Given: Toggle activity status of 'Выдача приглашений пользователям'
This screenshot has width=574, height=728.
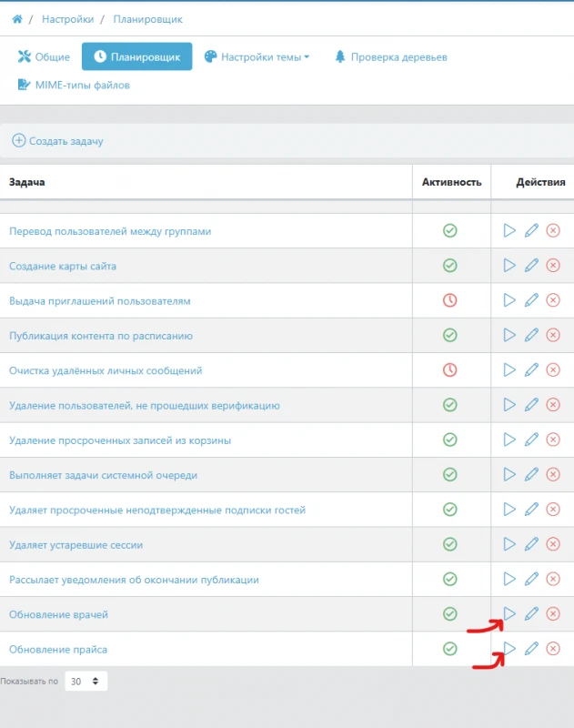Looking at the screenshot, I should click(x=449, y=300).
